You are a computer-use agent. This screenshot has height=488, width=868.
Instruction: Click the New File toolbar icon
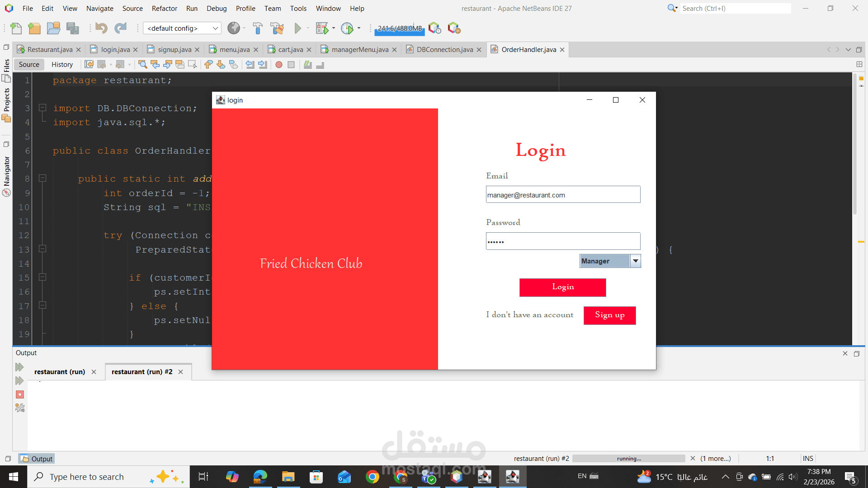click(16, 28)
